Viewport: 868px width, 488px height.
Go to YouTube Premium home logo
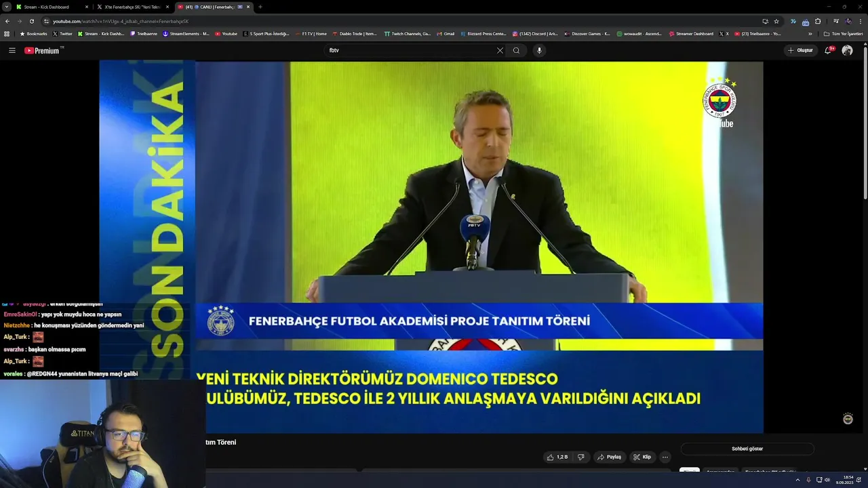(x=42, y=50)
